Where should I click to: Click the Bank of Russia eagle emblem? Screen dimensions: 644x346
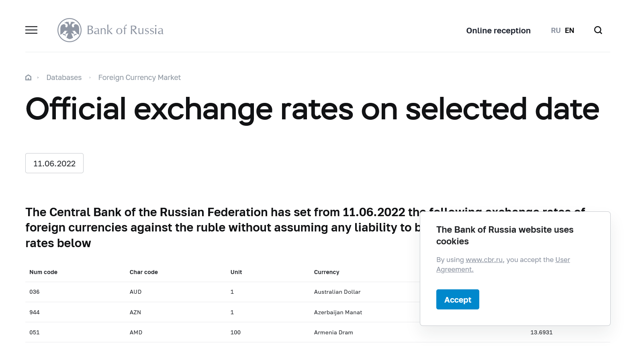click(70, 30)
